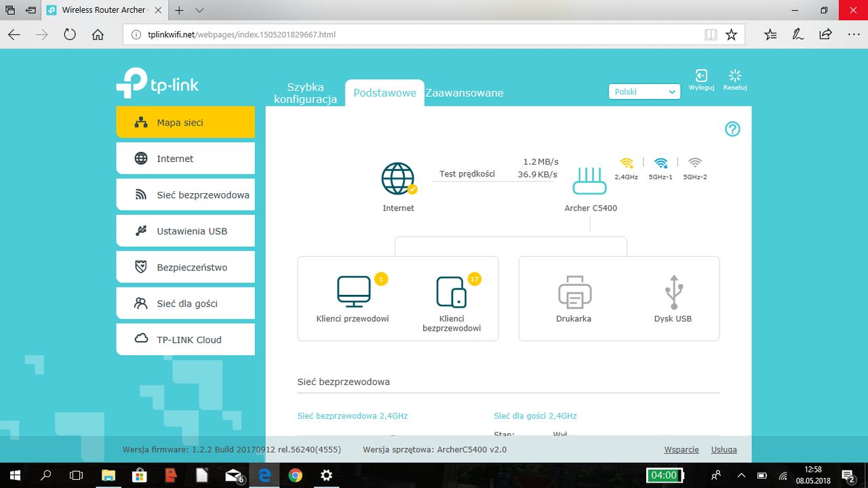Open the Edge more options menu
868x488 pixels.
coord(854,35)
